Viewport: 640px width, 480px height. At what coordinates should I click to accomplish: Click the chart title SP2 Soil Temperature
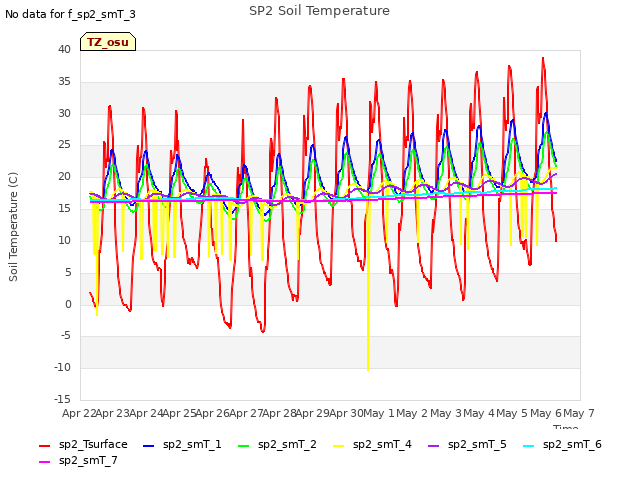pos(319,11)
